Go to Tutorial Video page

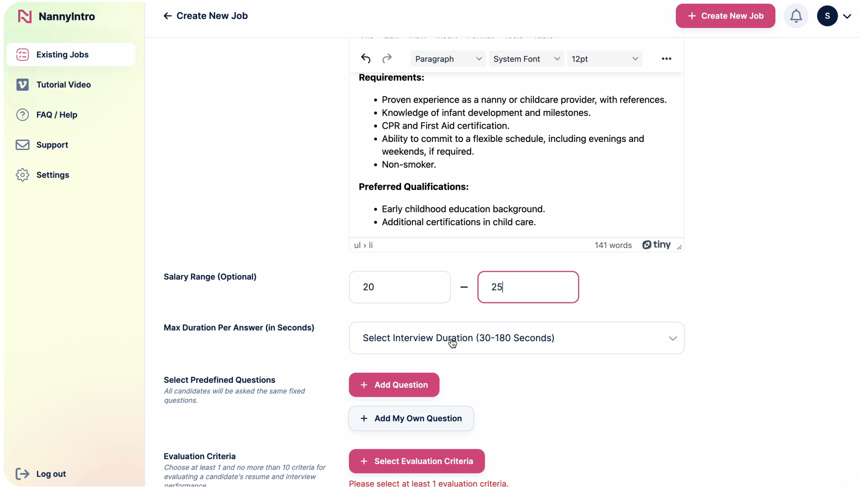tap(63, 85)
